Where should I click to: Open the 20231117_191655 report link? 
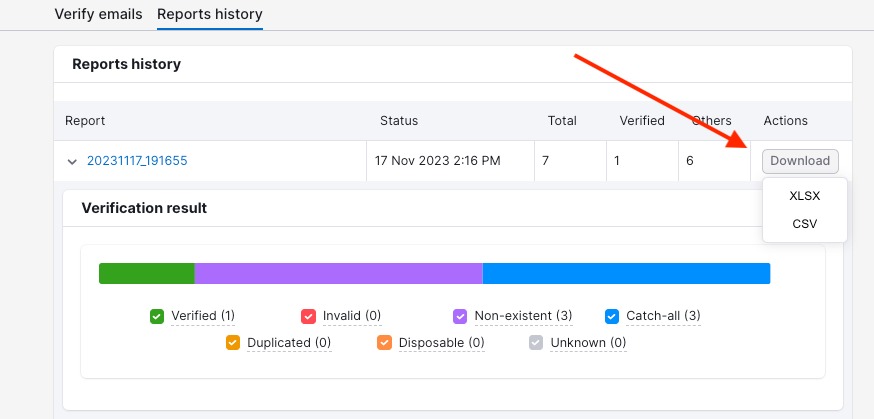137,160
